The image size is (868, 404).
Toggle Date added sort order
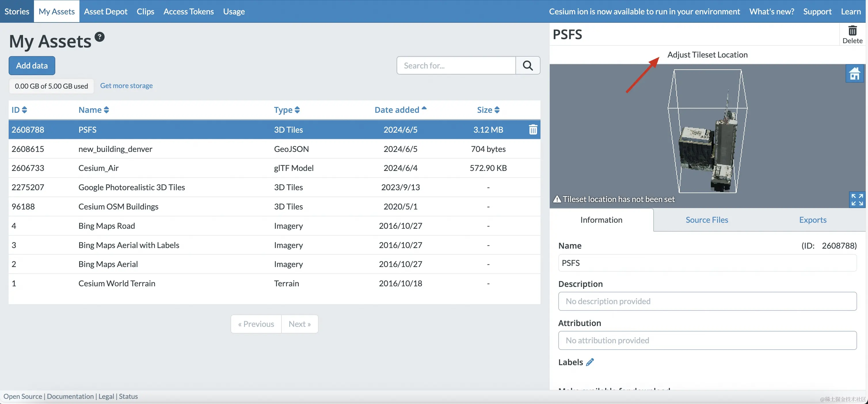coord(400,110)
